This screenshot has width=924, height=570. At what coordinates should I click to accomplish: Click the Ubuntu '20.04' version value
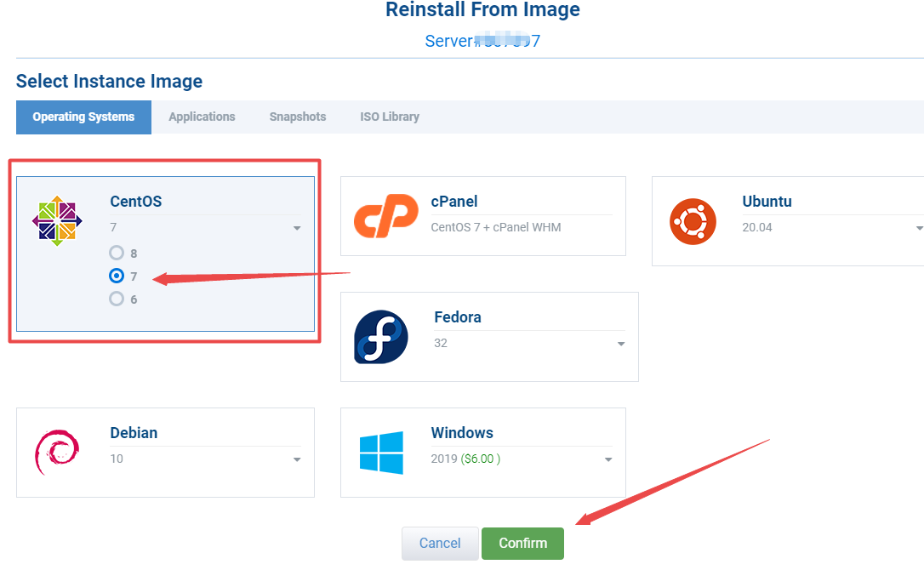pos(756,227)
